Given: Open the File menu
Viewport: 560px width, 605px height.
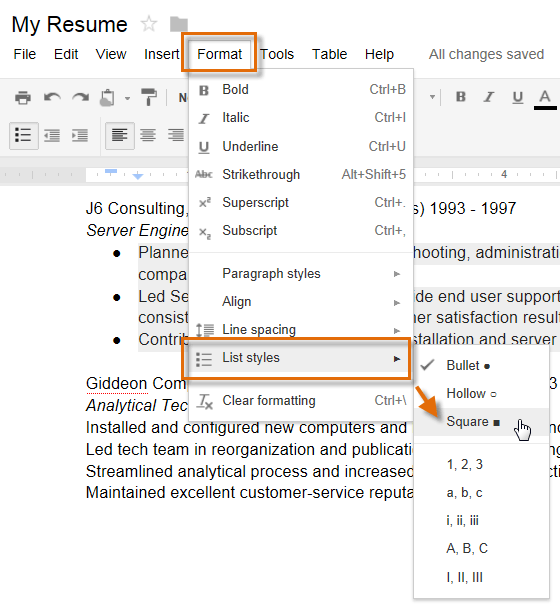Looking at the screenshot, I should coord(25,54).
